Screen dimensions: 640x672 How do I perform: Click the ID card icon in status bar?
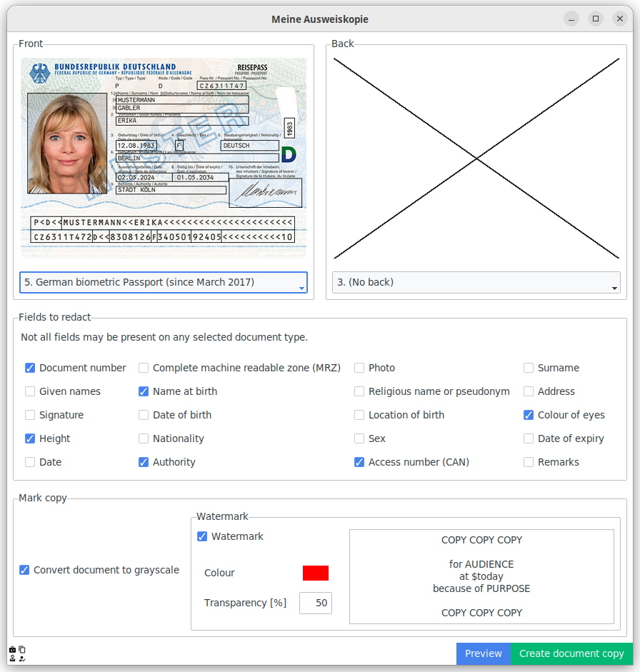[12, 649]
